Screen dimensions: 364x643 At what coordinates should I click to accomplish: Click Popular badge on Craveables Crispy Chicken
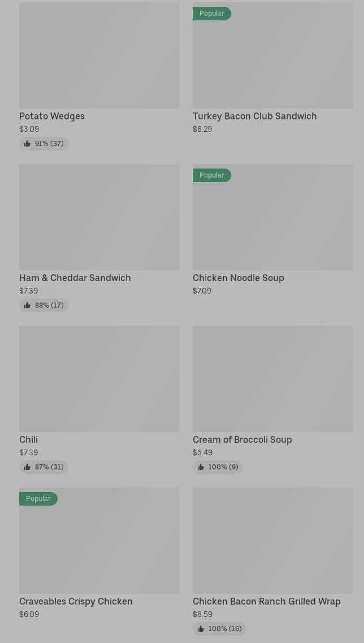[38, 499]
